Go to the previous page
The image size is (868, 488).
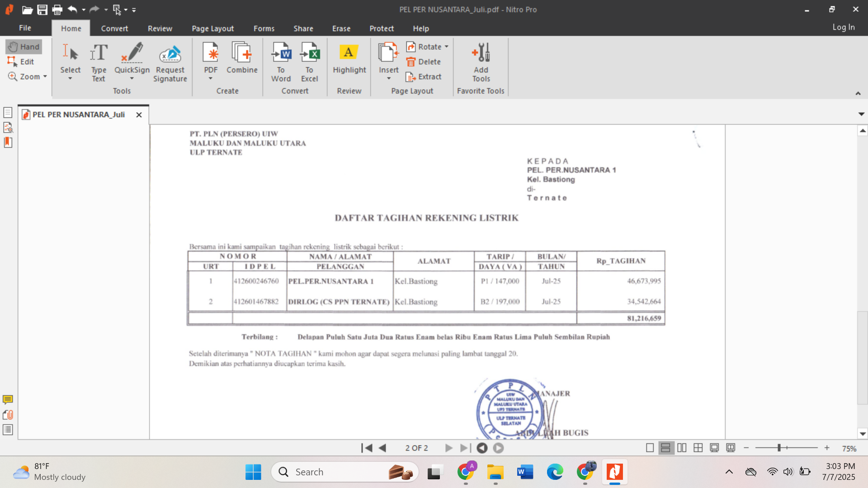[x=382, y=448]
